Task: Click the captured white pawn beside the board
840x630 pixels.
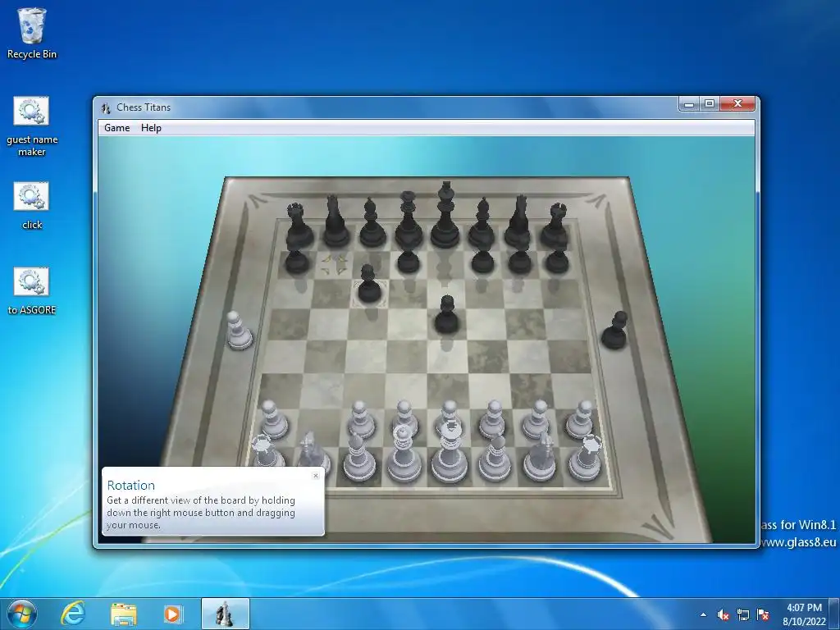Action: tap(238, 331)
